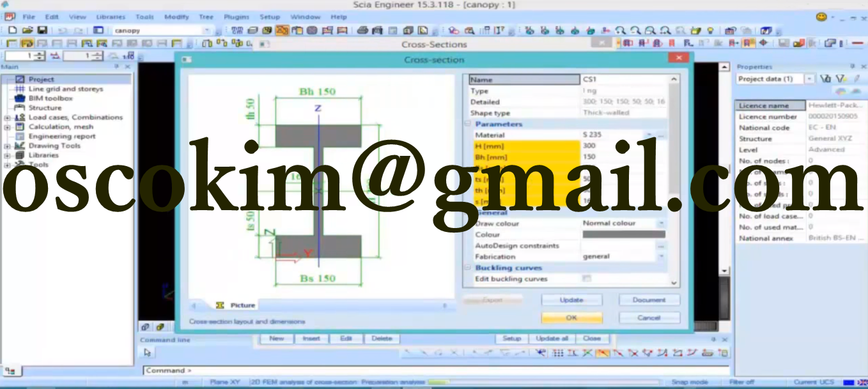Viewport: 868px width, 389px height.
Task: Open the Libraries menu
Action: [111, 17]
